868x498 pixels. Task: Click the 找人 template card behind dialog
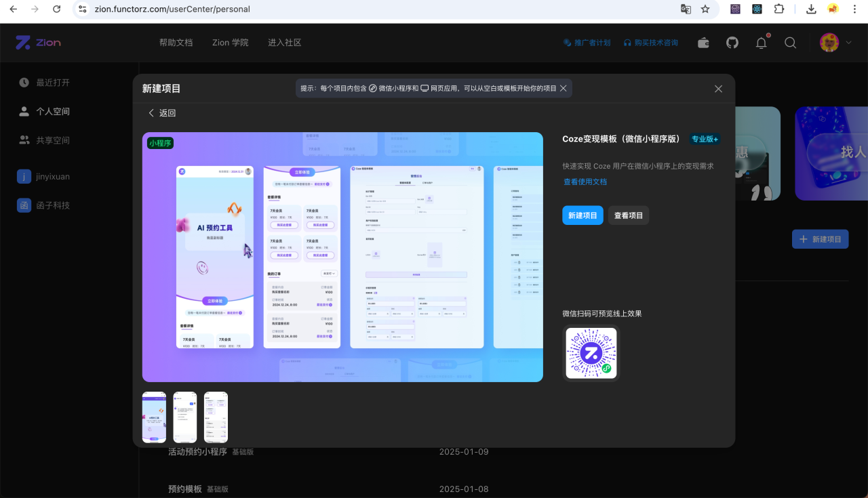(x=831, y=154)
